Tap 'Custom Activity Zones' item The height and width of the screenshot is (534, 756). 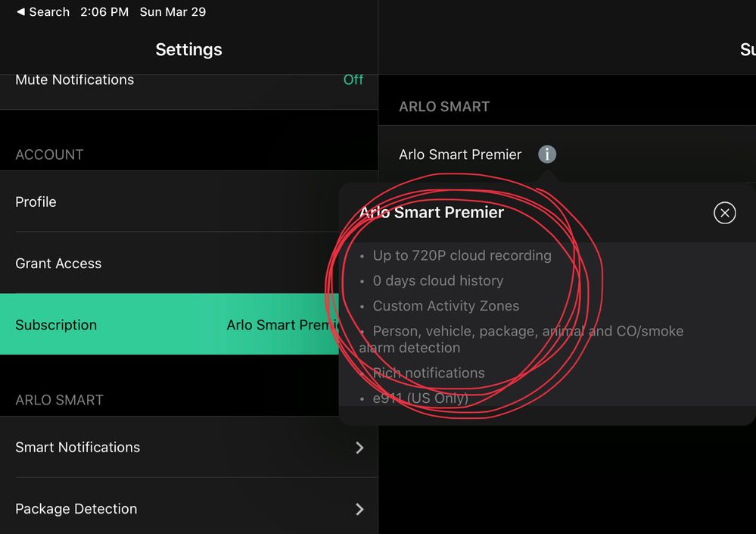(x=446, y=305)
